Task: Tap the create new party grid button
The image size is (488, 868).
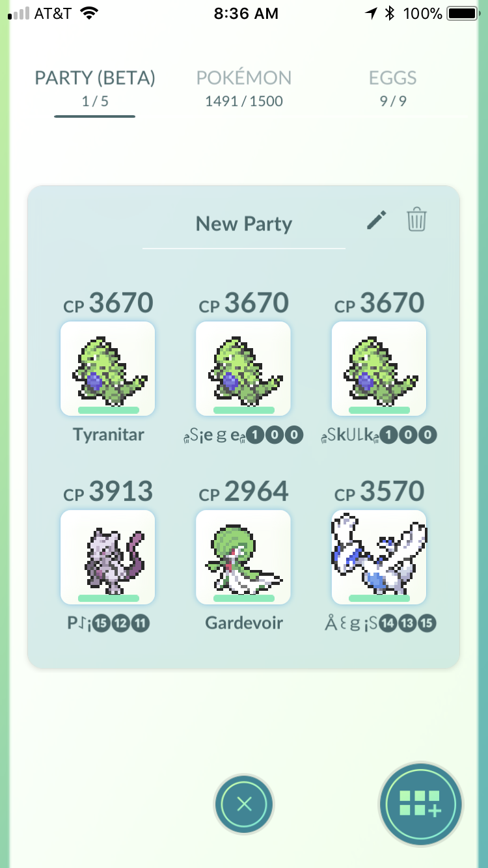Action: (x=420, y=805)
